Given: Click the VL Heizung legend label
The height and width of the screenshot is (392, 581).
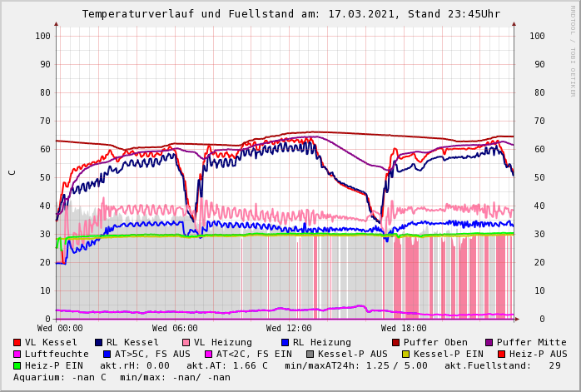Looking at the screenshot, I should (x=223, y=342).
